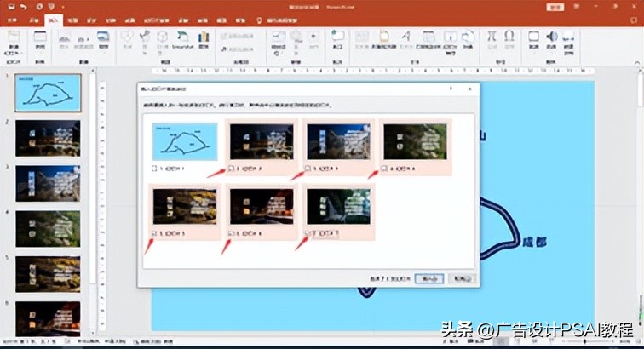
Task: Select slide 4 in the slide panel
Action: coord(48,229)
